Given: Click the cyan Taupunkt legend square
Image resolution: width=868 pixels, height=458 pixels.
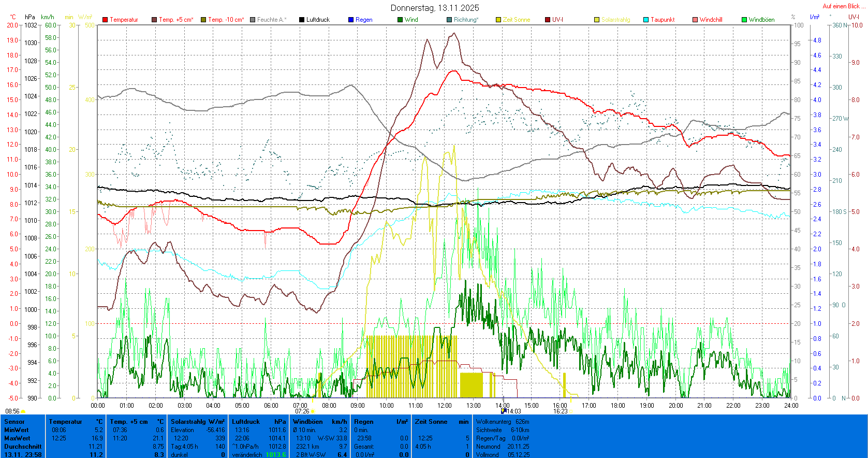Looking at the screenshot, I should click(646, 20).
